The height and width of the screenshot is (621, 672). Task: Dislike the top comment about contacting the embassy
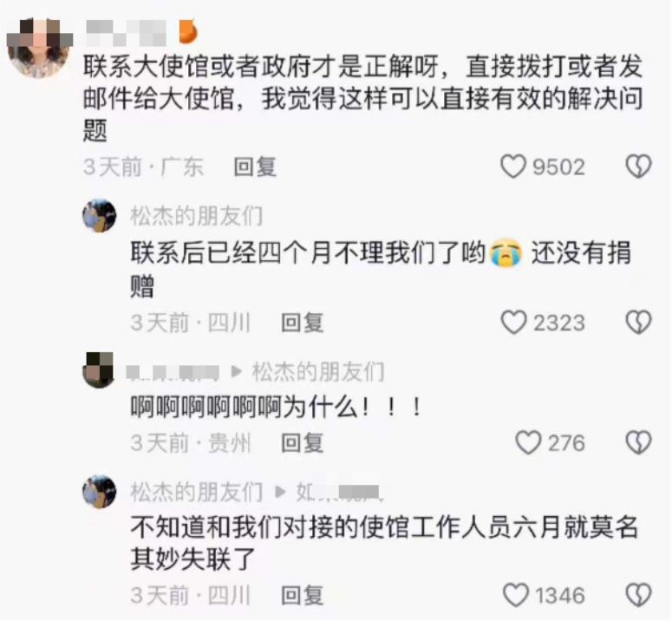tap(638, 167)
